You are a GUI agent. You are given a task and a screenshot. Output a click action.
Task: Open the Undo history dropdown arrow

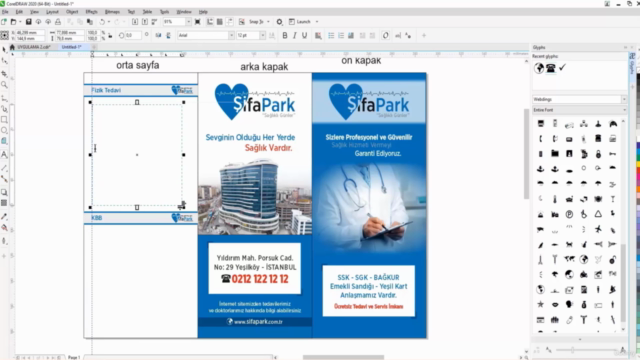click(109, 22)
